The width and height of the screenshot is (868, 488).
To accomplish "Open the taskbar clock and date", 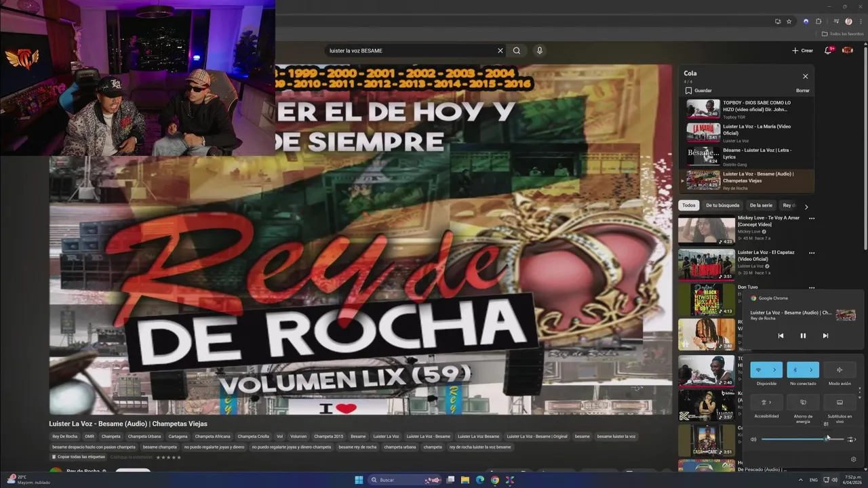I will coord(853,480).
